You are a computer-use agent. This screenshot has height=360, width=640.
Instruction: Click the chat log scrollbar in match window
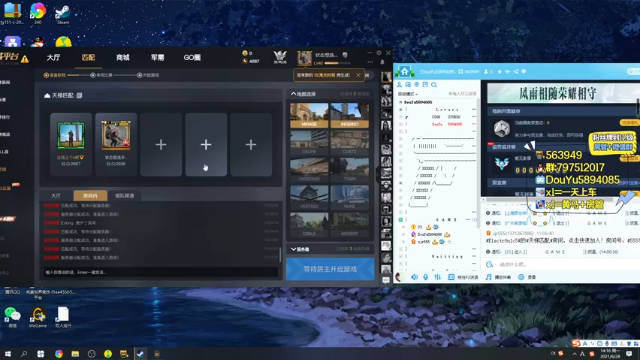[280, 254]
